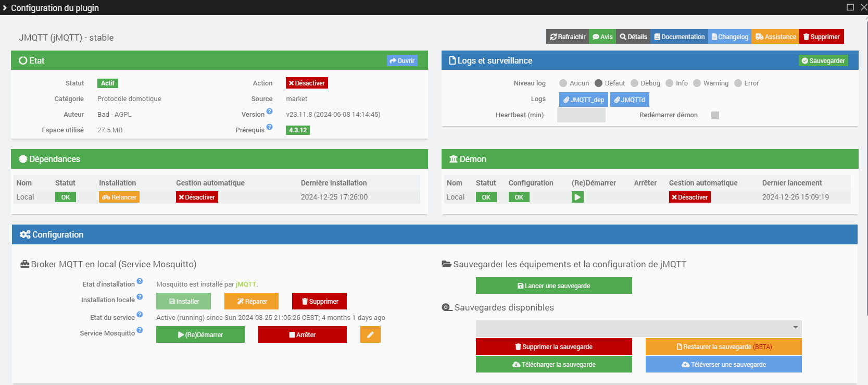Image resolution: width=868 pixels, height=385 pixels.
Task: Click the orange pencil edit icon
Action: [370, 334]
